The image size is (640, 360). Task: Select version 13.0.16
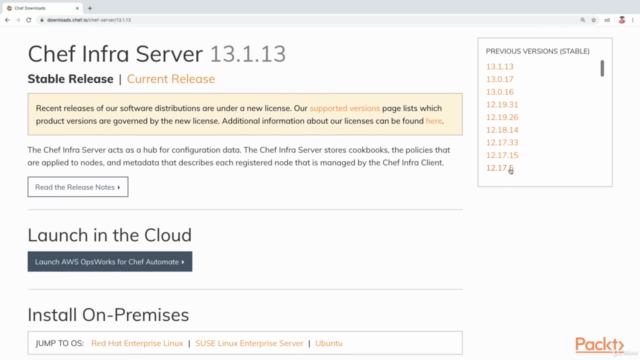tap(500, 92)
